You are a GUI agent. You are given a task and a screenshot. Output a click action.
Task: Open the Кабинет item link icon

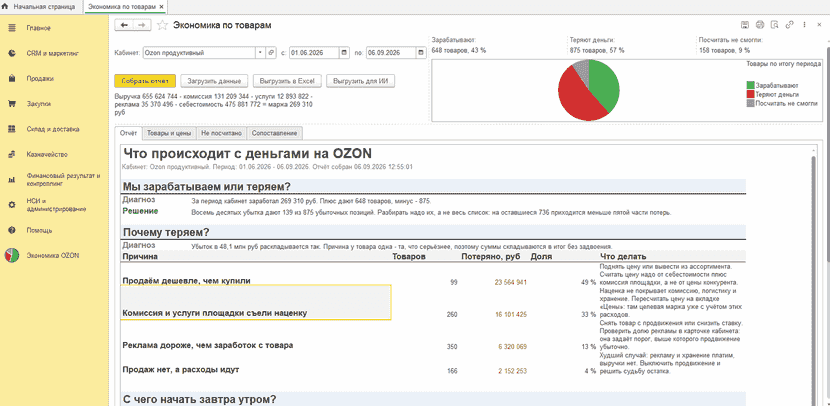(x=271, y=53)
